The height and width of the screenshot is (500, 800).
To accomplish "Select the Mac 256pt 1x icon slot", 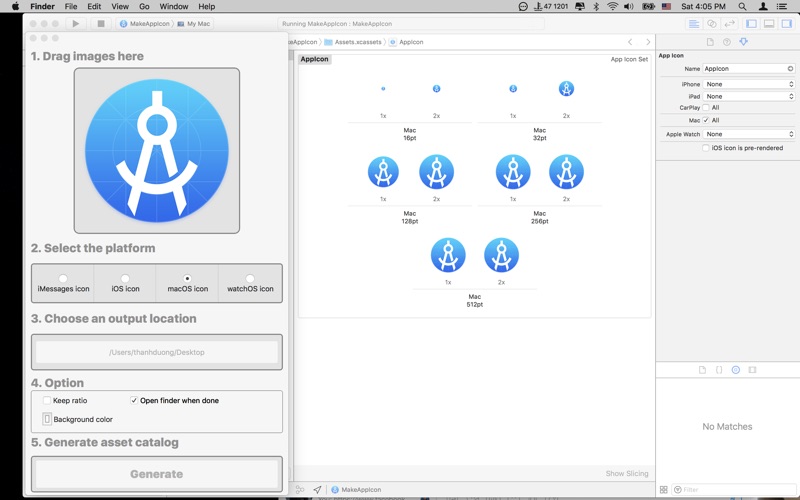I will click(x=513, y=172).
